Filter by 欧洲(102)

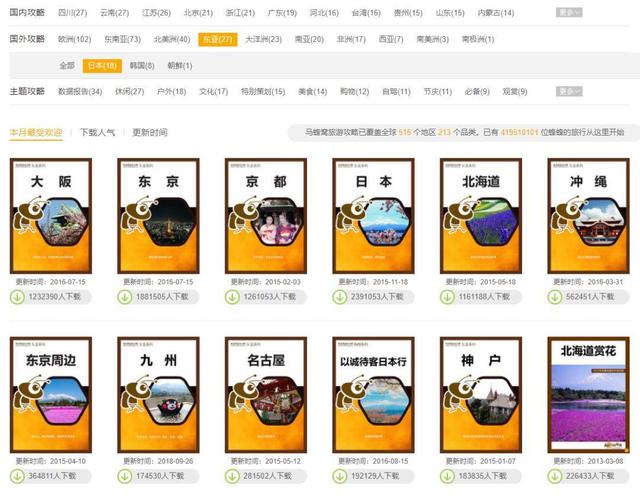[x=74, y=39]
